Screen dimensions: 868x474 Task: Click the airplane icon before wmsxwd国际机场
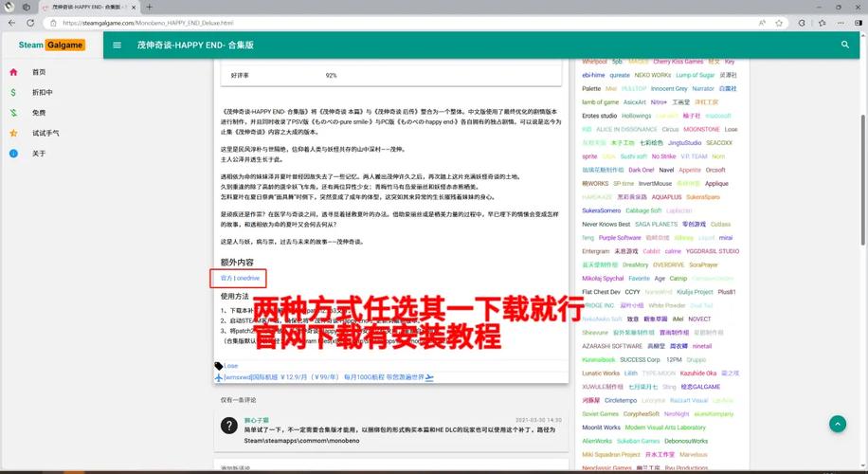[x=219, y=377]
